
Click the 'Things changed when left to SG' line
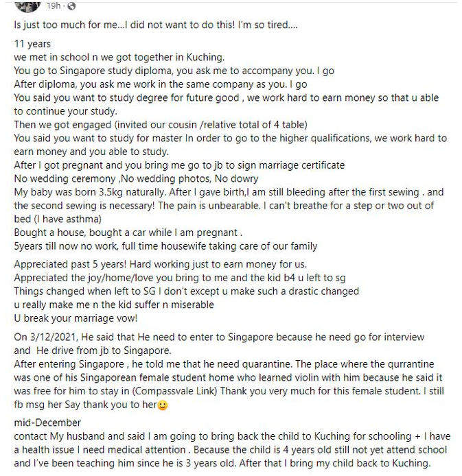click(x=187, y=291)
